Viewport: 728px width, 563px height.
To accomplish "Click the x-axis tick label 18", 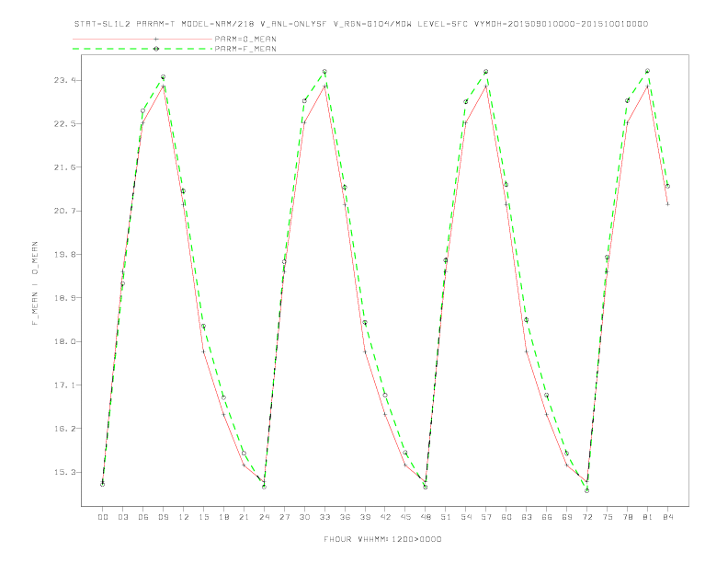I will pyautogui.click(x=223, y=517).
